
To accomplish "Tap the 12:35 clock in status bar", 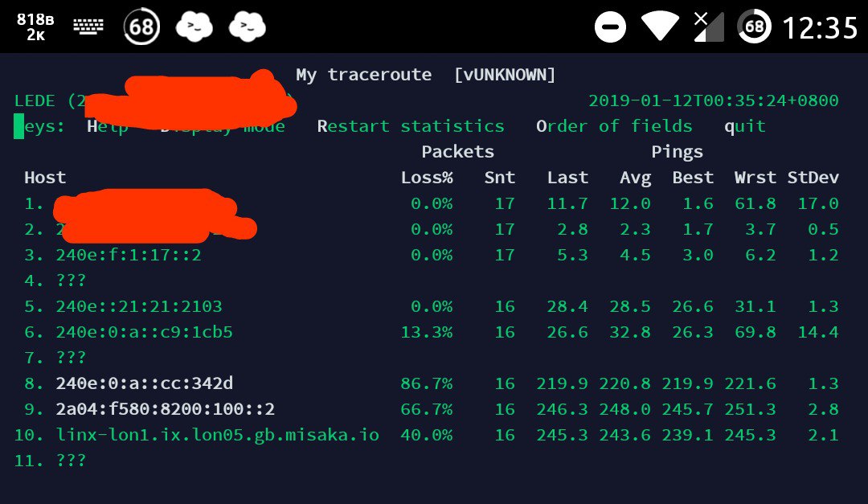I will tap(820, 28).
